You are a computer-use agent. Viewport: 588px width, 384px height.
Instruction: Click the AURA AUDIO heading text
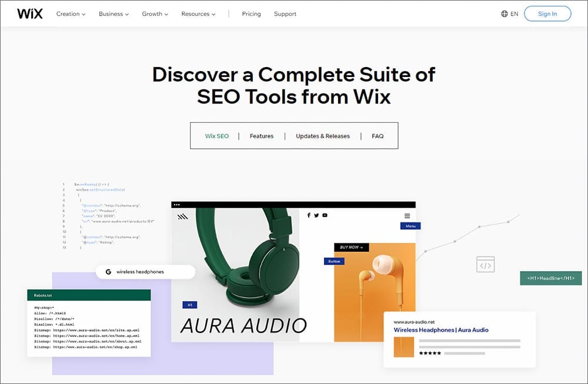pos(244,326)
